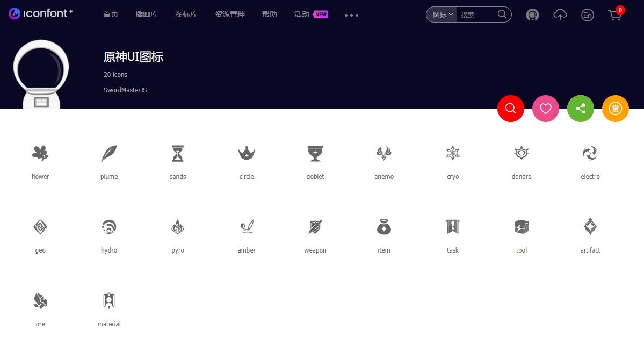Open the 图标 search type dropdown
The height and width of the screenshot is (344, 644).
coord(443,15)
